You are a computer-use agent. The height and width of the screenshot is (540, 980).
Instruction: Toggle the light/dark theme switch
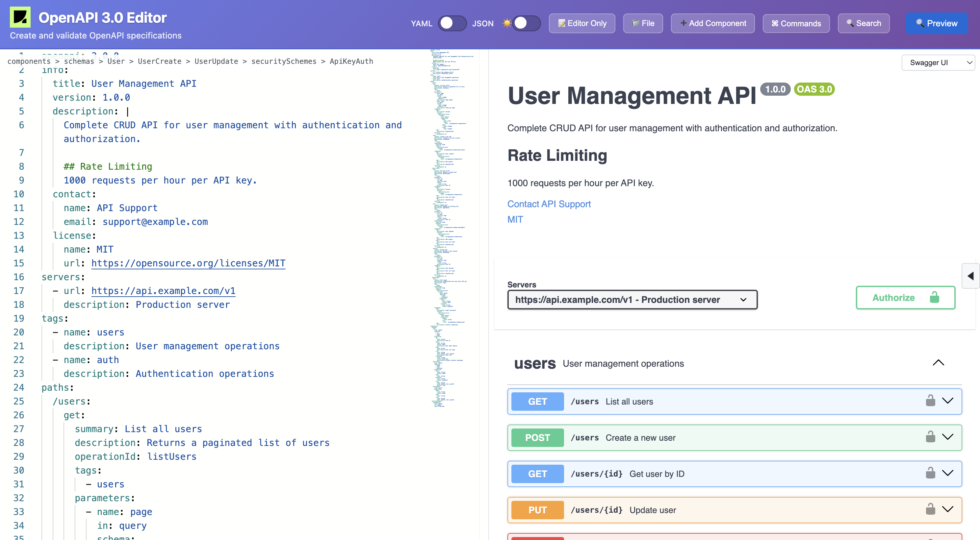coord(527,23)
